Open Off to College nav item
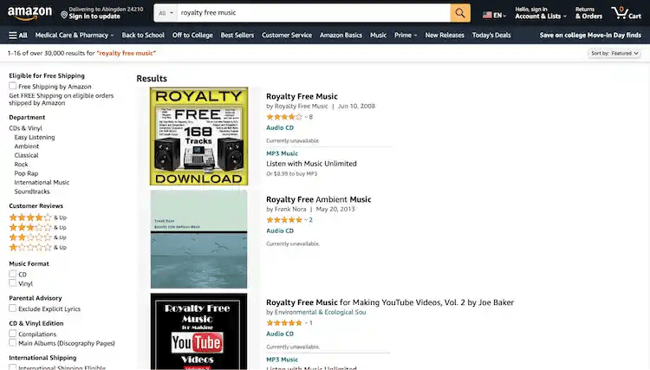 pos(192,35)
